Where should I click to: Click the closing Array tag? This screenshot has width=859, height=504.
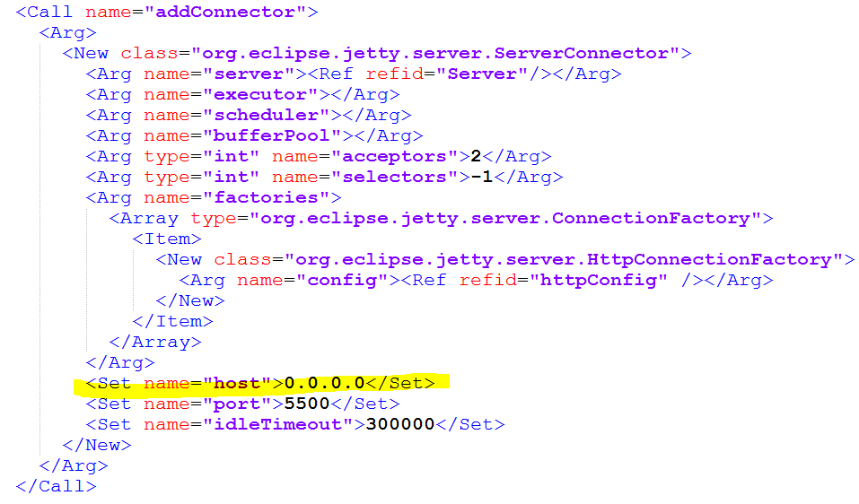(x=155, y=342)
